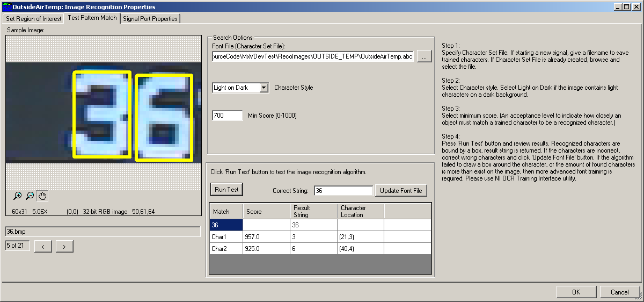Select the Char1 row label
The image size is (644, 302).
[x=226, y=237]
